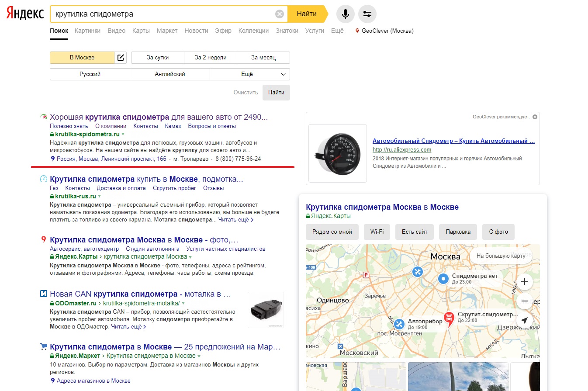Open the Вопросы и ответы sitelink

(x=212, y=126)
